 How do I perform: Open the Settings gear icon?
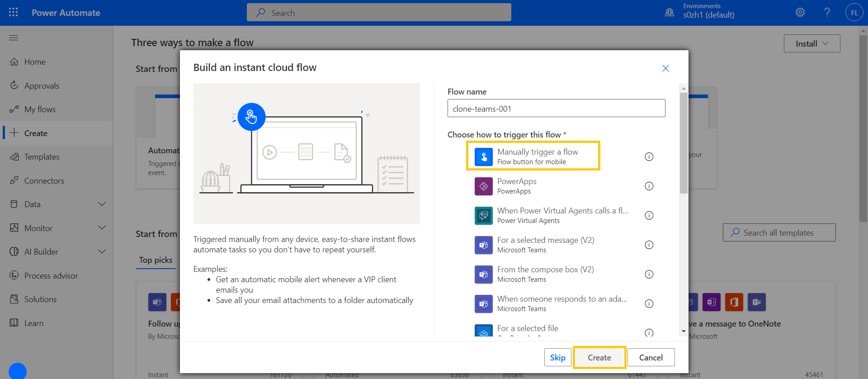point(800,13)
